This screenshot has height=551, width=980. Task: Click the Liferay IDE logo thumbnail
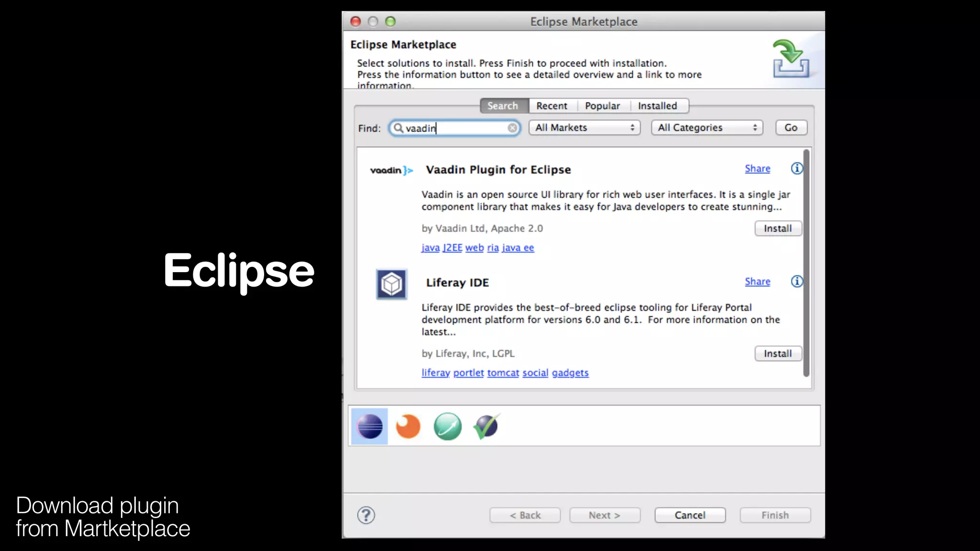point(391,284)
